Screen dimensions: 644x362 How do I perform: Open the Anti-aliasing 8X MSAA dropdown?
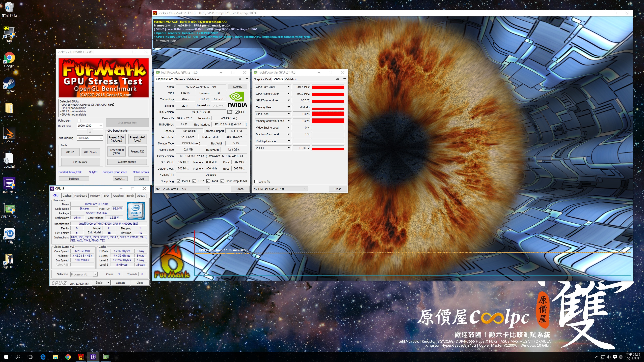click(x=90, y=138)
